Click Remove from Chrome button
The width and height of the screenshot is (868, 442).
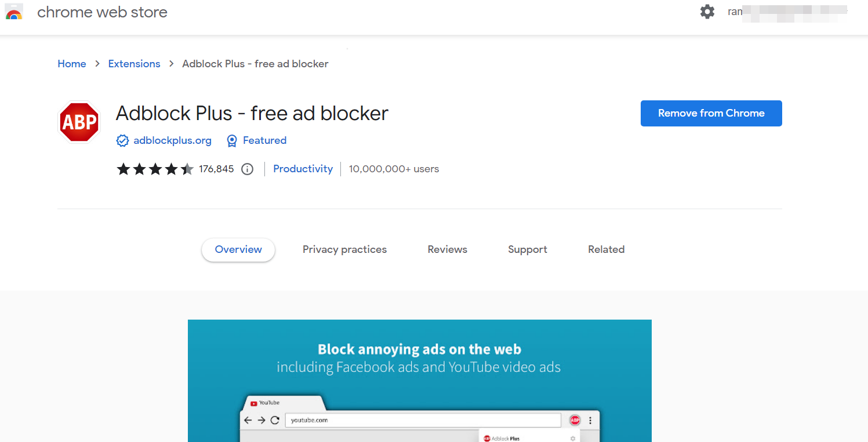click(711, 113)
